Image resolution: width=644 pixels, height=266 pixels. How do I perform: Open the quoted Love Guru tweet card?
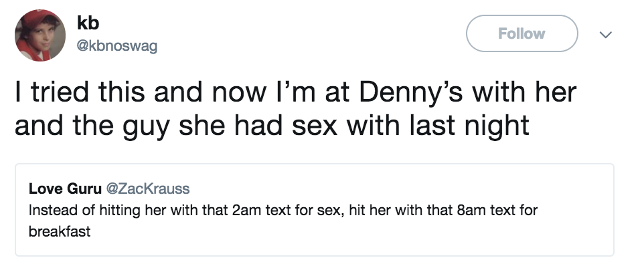[x=315, y=210]
